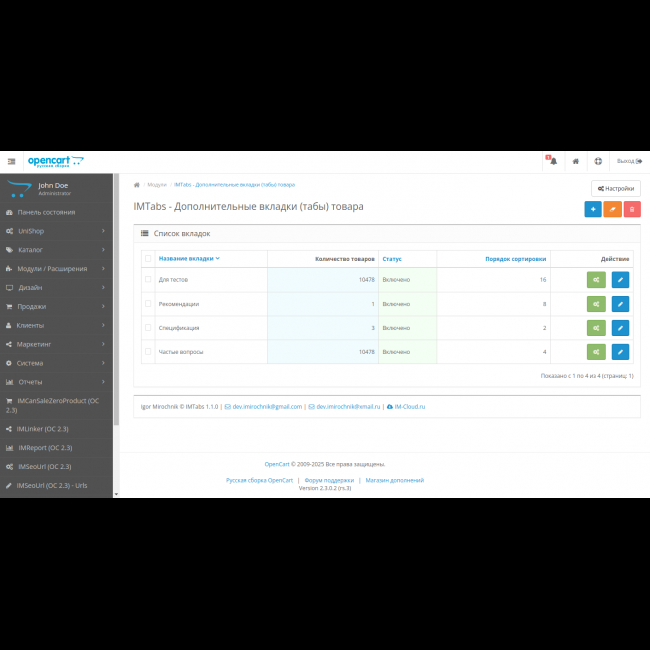The width and height of the screenshot is (650, 650).
Task: Select the 'Частые вопросы' row checkbox
Action: (148, 352)
